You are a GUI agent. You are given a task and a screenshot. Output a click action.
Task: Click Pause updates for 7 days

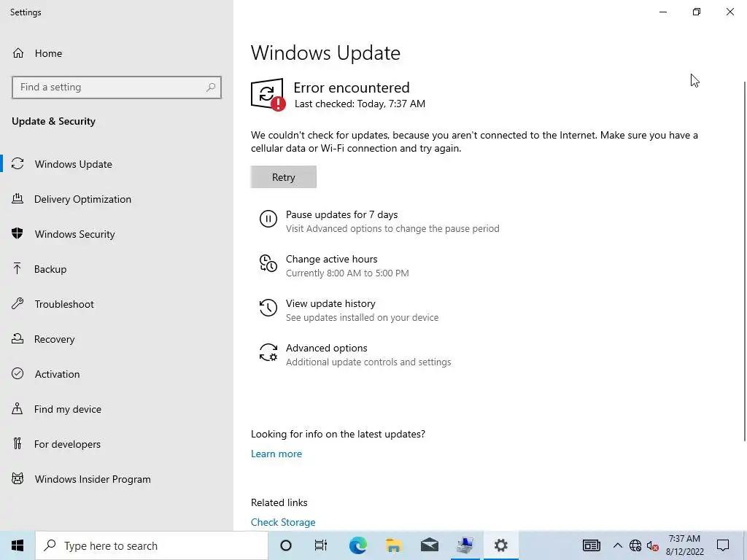(x=379, y=221)
